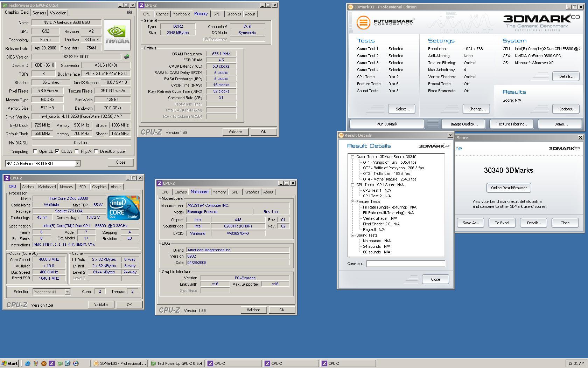Click the Core Speed value 4600.3 MHz

coord(49,260)
